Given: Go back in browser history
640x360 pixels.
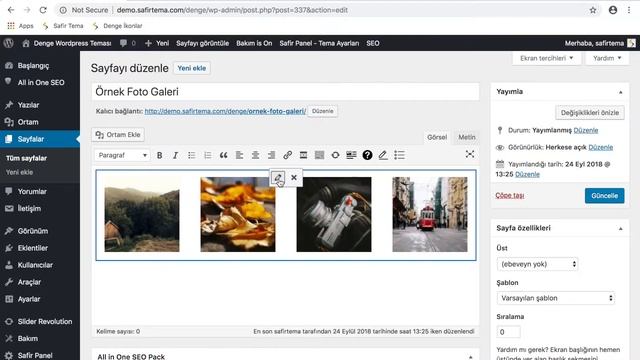Looking at the screenshot, I should [x=11, y=10].
